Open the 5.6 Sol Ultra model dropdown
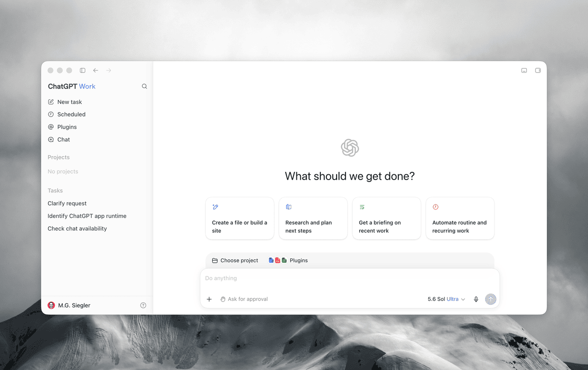The width and height of the screenshot is (588, 370). tap(446, 299)
